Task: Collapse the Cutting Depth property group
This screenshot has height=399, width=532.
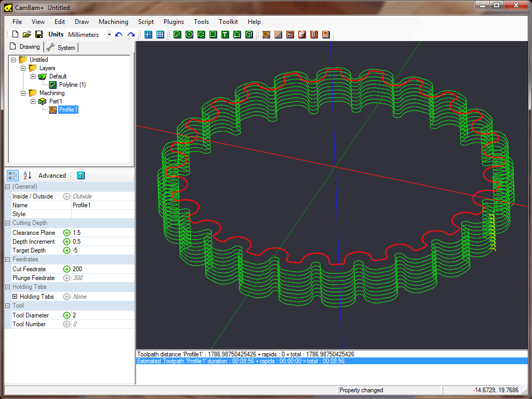Action: tap(8, 223)
